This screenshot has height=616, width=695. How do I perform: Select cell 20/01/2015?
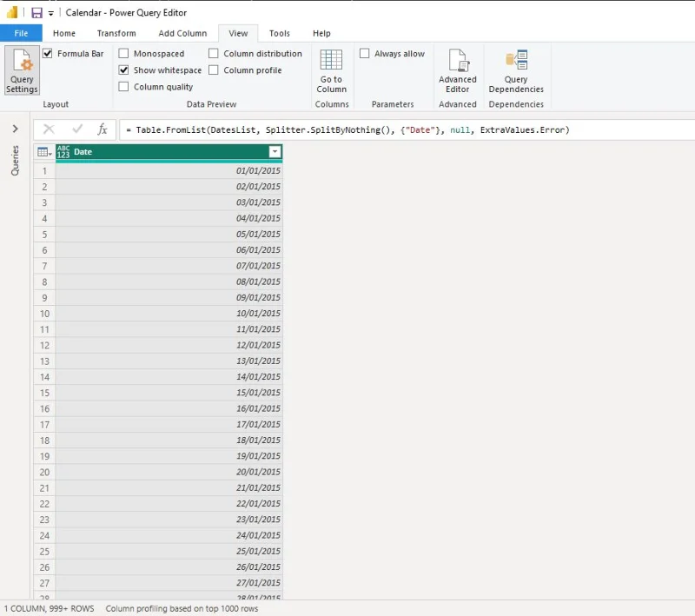point(169,472)
